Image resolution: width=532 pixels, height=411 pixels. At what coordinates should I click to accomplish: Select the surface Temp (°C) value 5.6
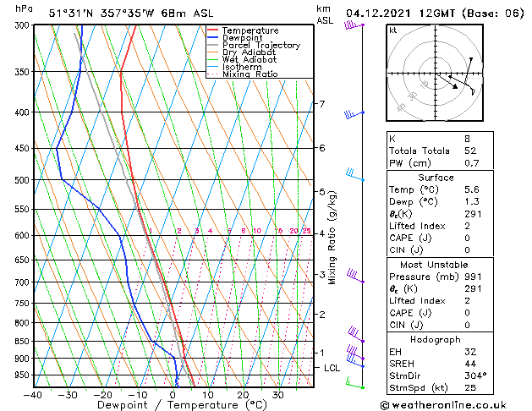coord(472,189)
